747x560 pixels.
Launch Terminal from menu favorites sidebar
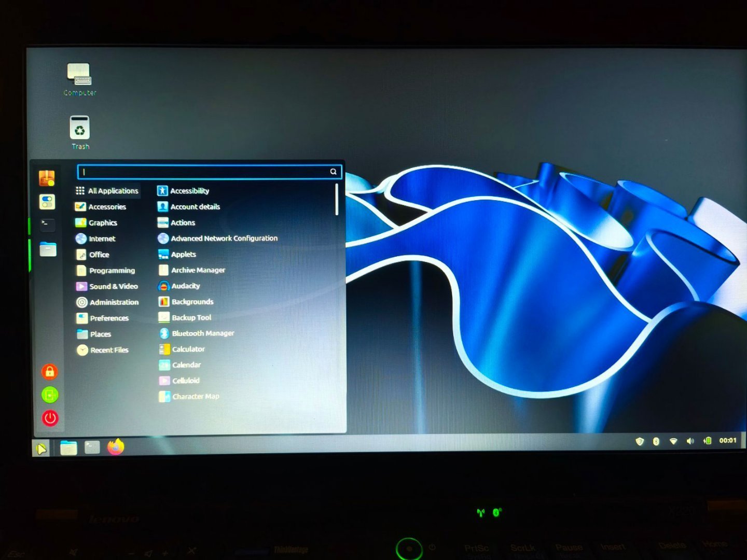pyautogui.click(x=47, y=225)
